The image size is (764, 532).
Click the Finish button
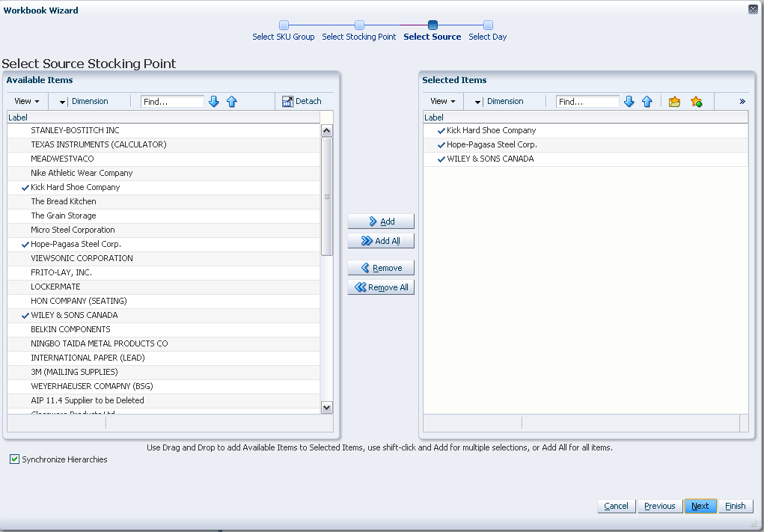tap(736, 506)
